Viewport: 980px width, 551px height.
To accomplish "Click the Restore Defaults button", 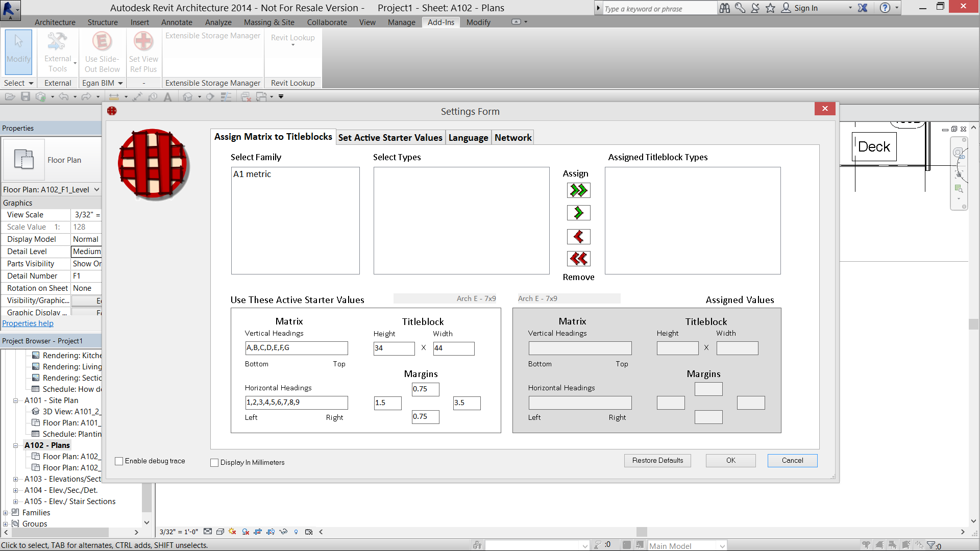I will click(657, 461).
